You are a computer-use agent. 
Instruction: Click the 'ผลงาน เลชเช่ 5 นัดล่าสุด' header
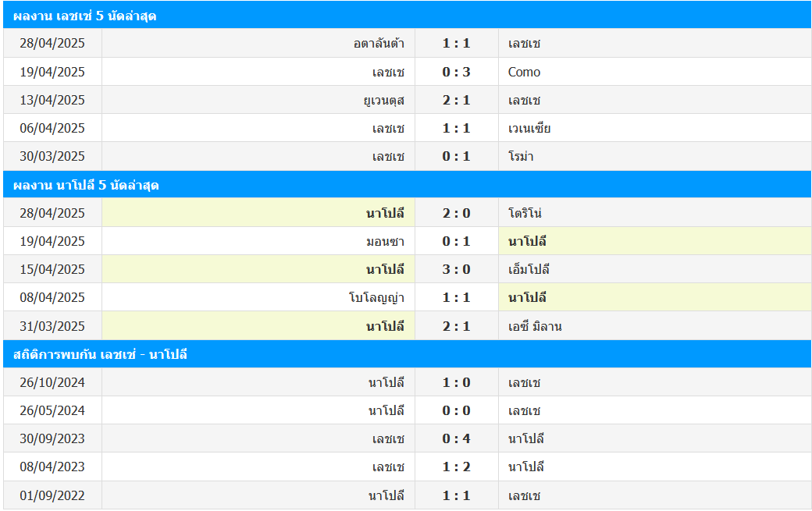coord(407,16)
